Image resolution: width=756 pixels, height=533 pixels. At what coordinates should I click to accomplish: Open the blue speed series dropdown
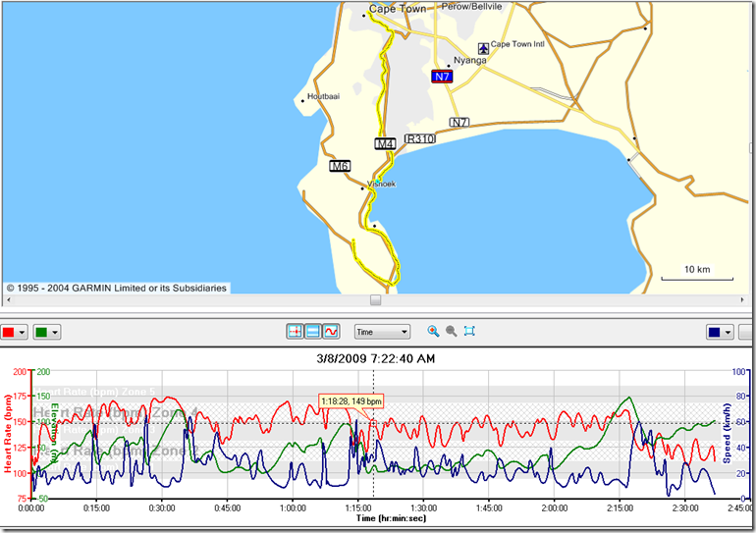click(x=720, y=332)
